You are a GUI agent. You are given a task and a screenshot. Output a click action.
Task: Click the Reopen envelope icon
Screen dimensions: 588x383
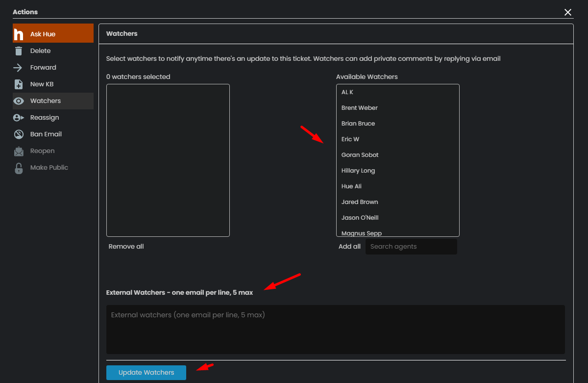point(19,151)
